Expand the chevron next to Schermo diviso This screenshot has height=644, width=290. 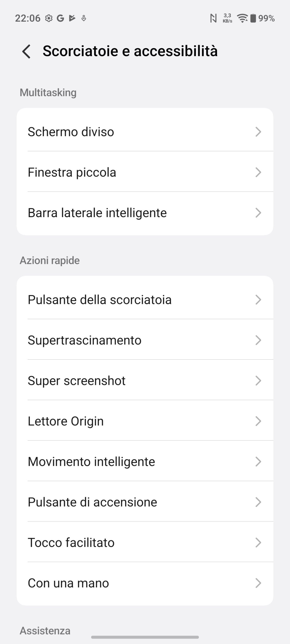tap(258, 132)
